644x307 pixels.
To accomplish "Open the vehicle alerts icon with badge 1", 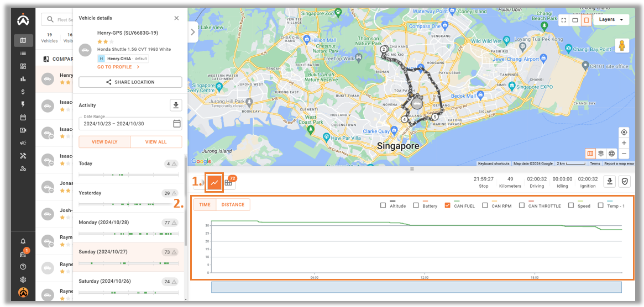I will [23, 253].
